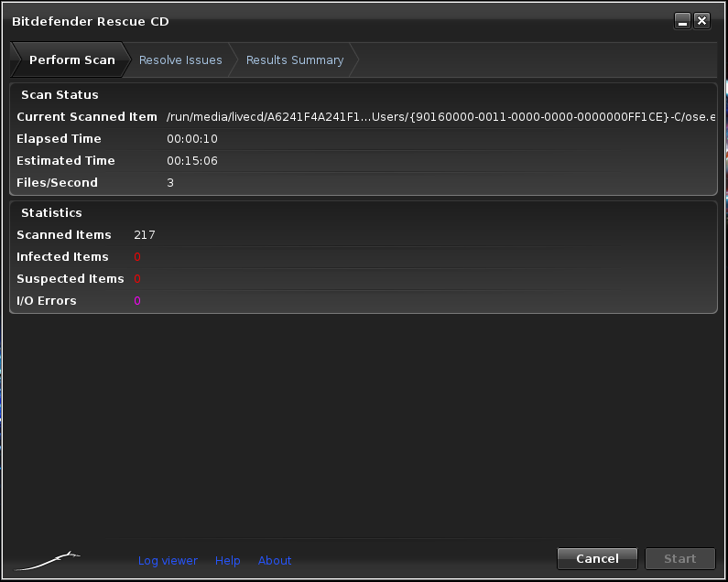Image resolution: width=728 pixels, height=582 pixels.
Task: Click the disabled Start button
Action: click(679, 558)
